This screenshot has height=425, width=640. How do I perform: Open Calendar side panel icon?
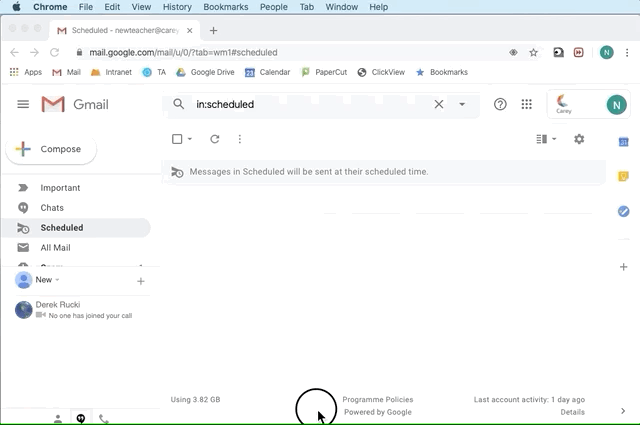point(623,142)
